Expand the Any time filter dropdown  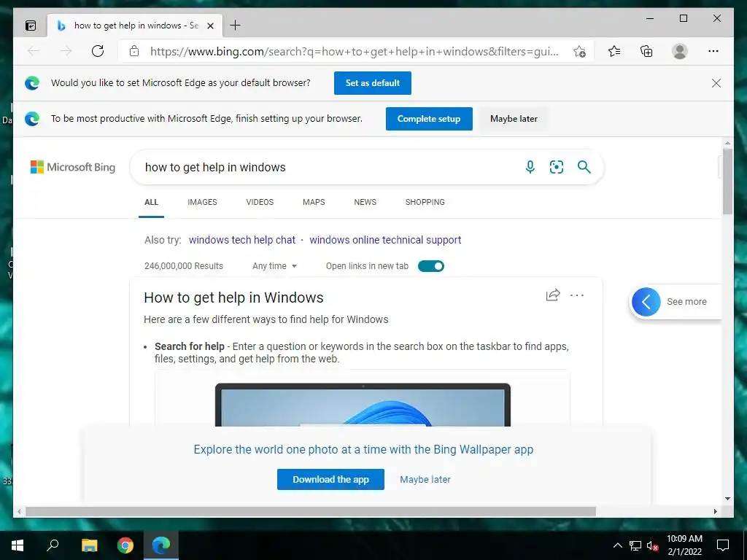pyautogui.click(x=274, y=266)
